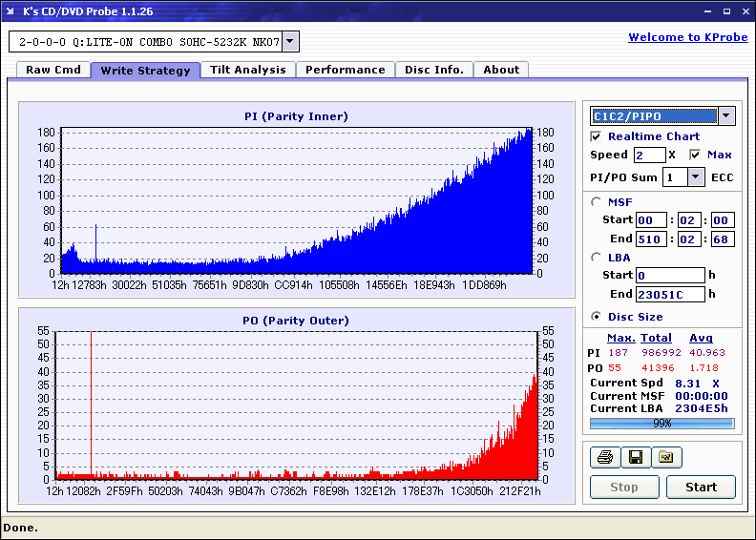Image resolution: width=756 pixels, height=540 pixels.
Task: Switch to the Tilt Analysis tab
Action: pyautogui.click(x=248, y=70)
